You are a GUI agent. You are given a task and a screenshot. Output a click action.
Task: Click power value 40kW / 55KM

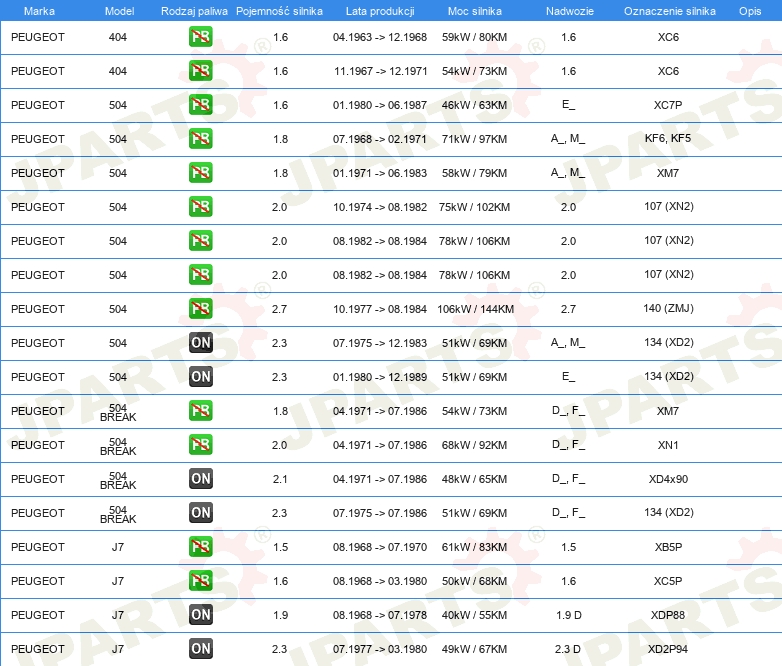pos(474,615)
